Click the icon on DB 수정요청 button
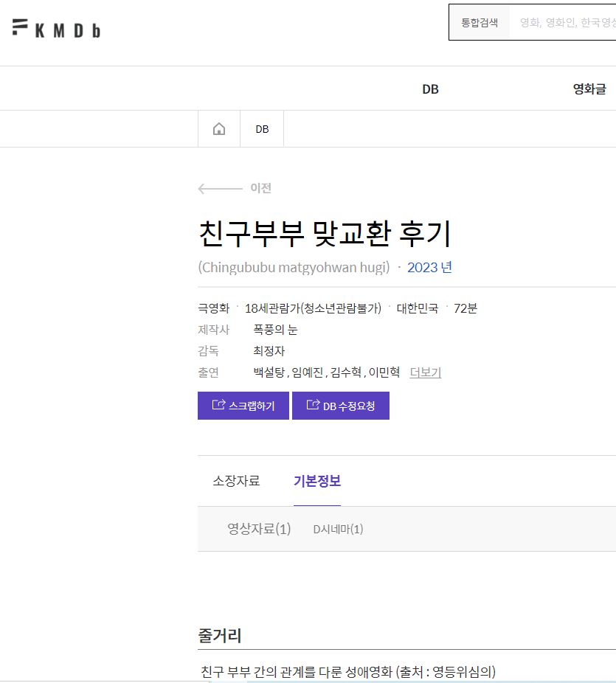Screen dimensions: 616x683 click(313, 405)
